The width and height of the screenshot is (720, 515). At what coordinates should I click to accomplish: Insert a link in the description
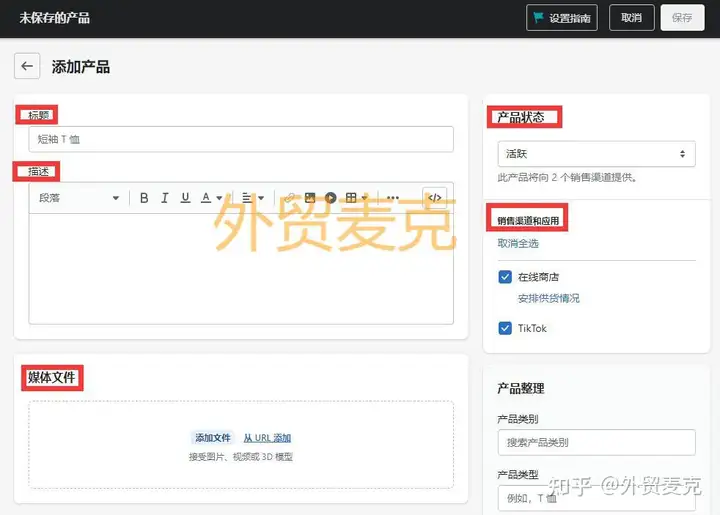[x=289, y=198]
